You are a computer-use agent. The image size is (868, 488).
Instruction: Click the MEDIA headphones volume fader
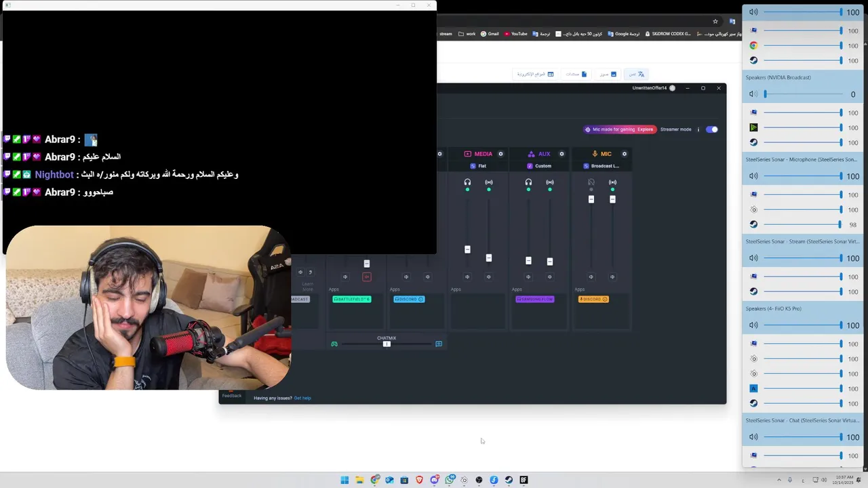(x=467, y=249)
